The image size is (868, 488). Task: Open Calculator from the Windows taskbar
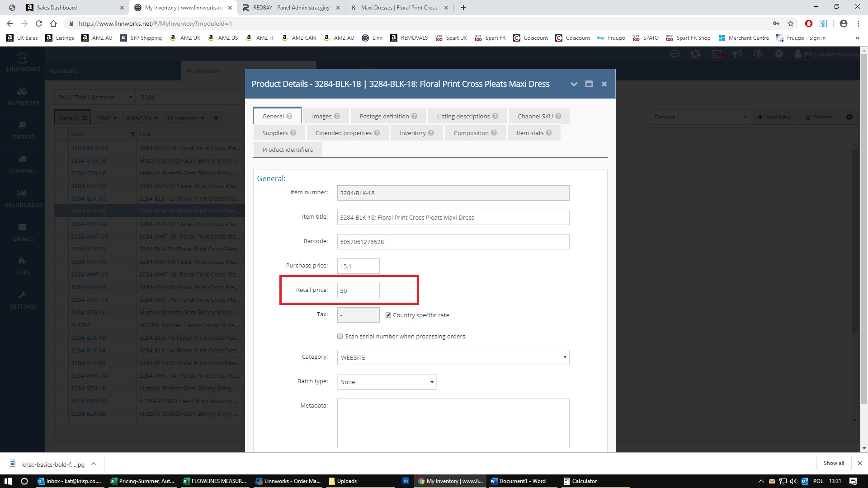click(x=580, y=481)
